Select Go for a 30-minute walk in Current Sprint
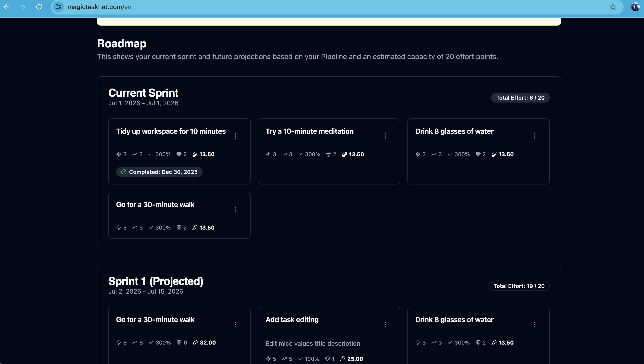Image resolution: width=644 pixels, height=364 pixels. point(155,204)
